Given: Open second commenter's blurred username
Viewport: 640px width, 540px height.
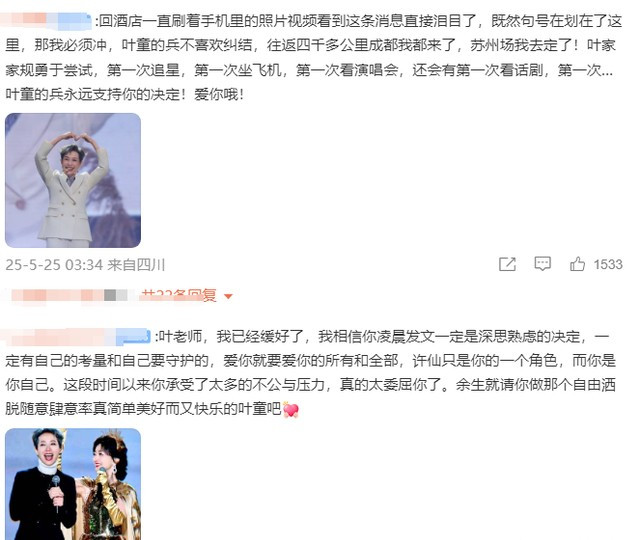Looking at the screenshot, I should point(76,337).
